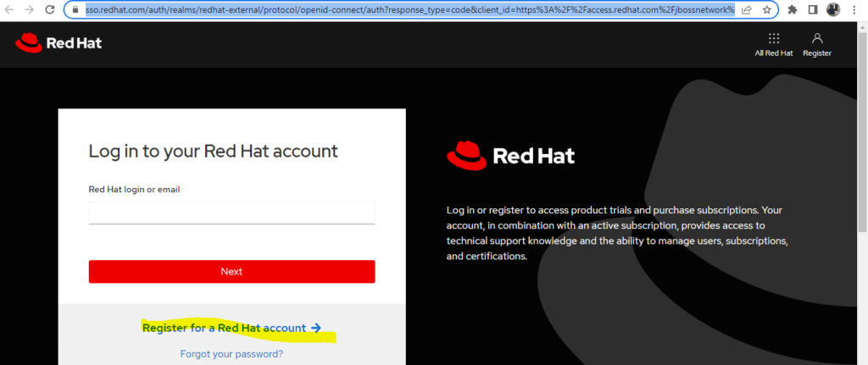Click the Forgot your password link
This screenshot has width=868, height=365.
point(231,354)
